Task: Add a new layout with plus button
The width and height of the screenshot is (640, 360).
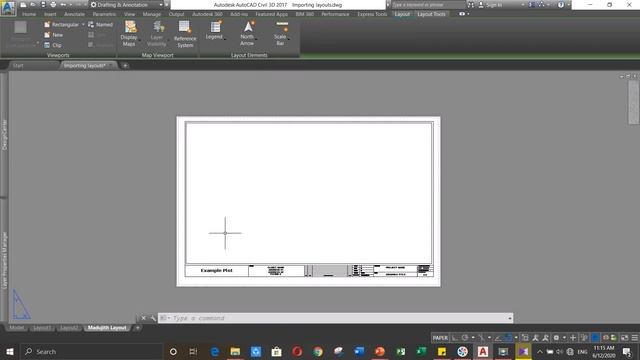Action: [x=138, y=328]
